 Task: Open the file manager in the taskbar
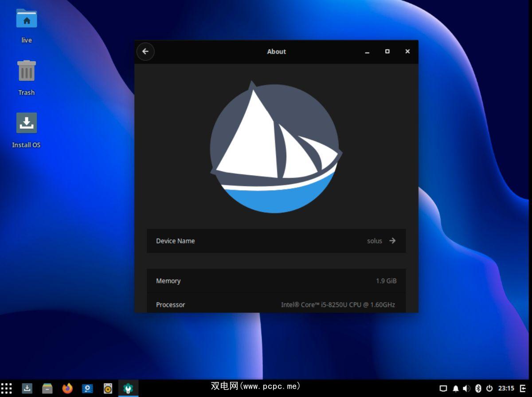point(47,389)
